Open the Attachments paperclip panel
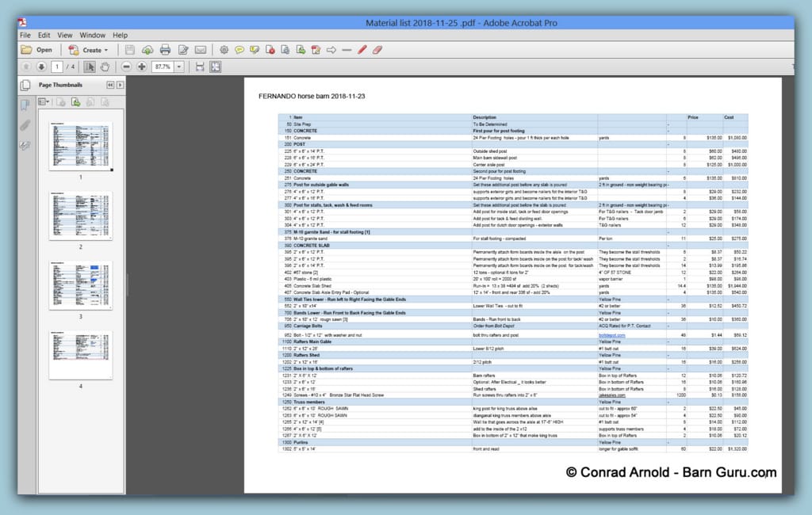Screen dimensions: 812x515 tap(25, 125)
